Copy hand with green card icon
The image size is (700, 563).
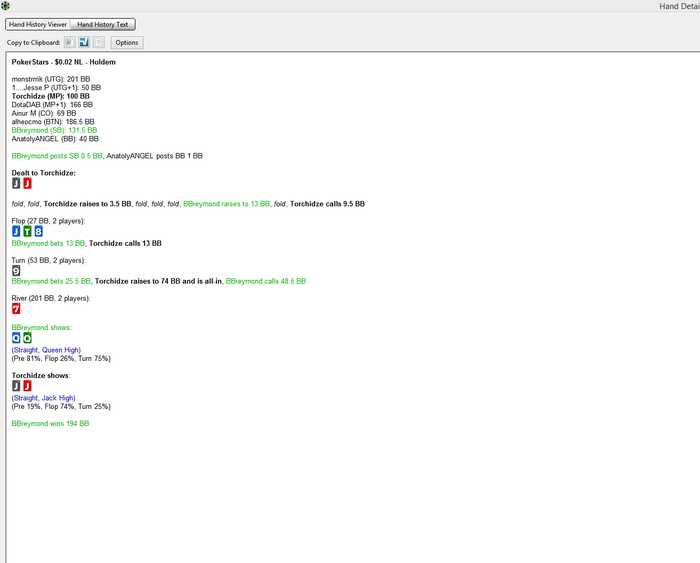pos(69,42)
